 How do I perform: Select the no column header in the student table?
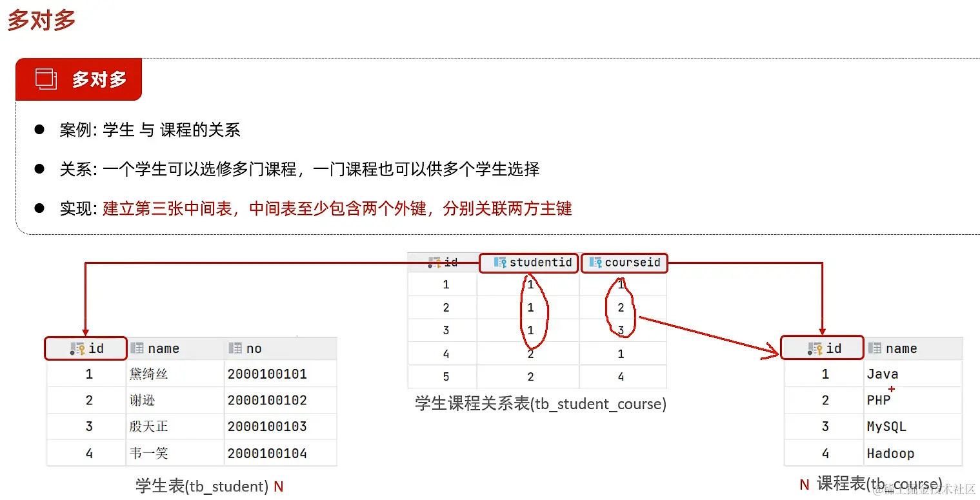pos(280,348)
